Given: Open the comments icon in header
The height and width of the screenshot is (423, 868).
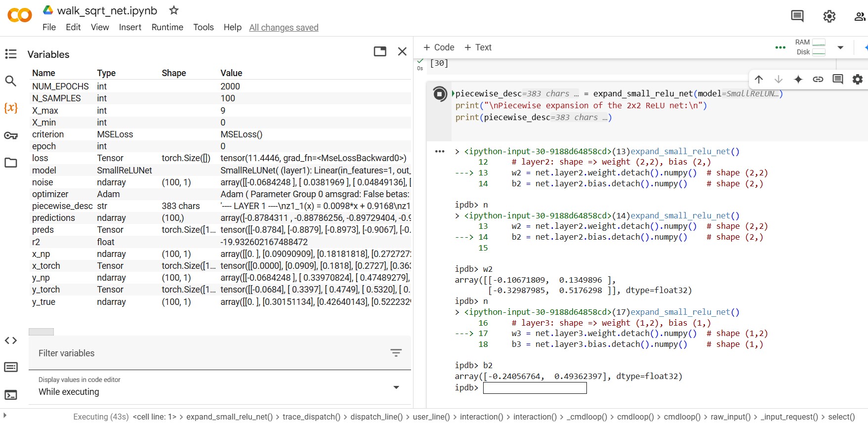Looking at the screenshot, I should pos(797,16).
